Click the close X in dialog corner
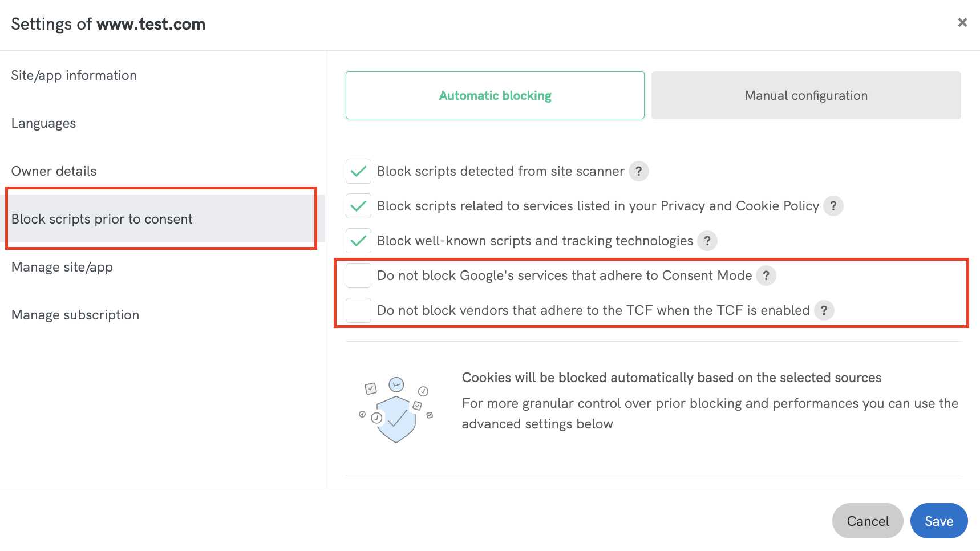The image size is (980, 551). pos(962,22)
